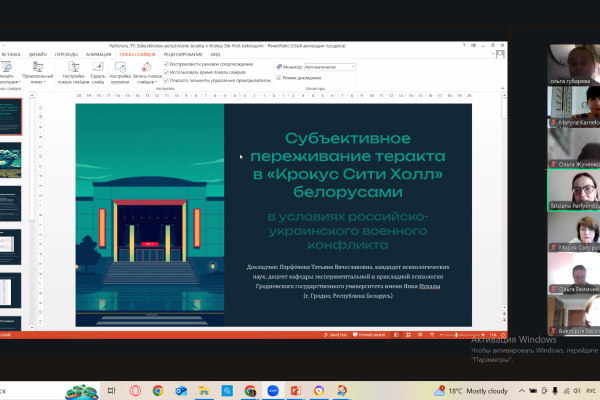Toggle show media controls (Показать элементы управления) checkbox

tap(166, 80)
